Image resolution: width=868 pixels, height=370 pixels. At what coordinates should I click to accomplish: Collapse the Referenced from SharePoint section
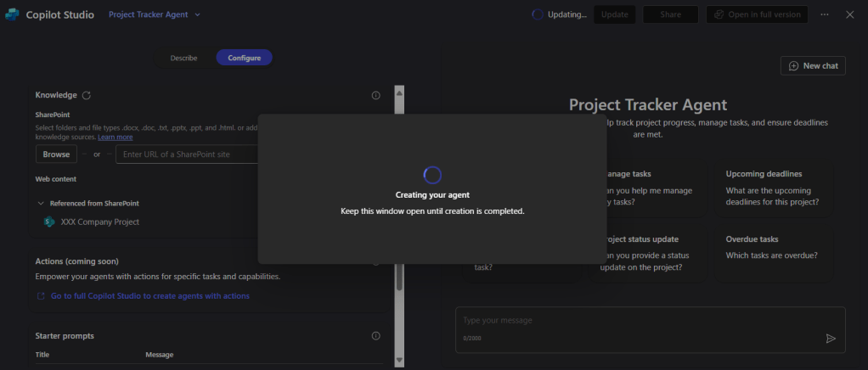coord(41,204)
